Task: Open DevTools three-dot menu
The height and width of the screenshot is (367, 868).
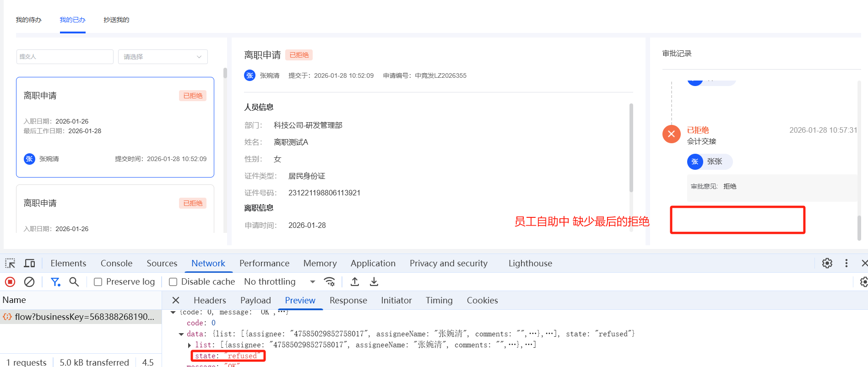Action: tap(846, 263)
